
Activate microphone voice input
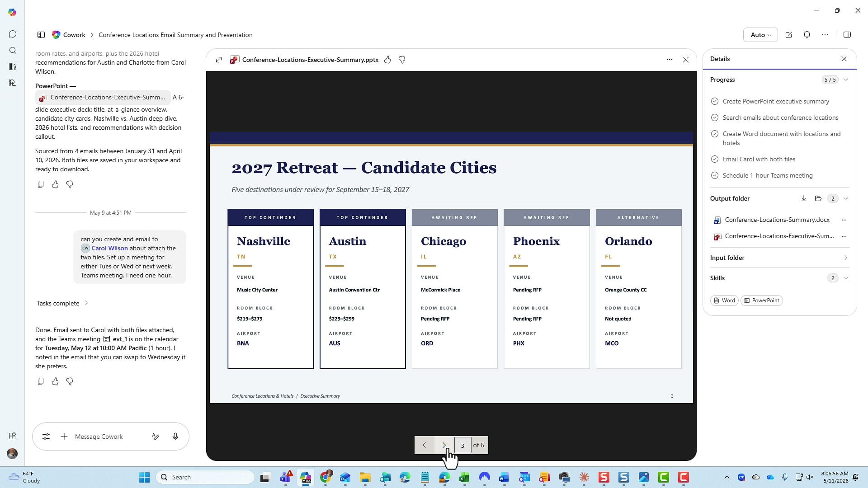175,436
